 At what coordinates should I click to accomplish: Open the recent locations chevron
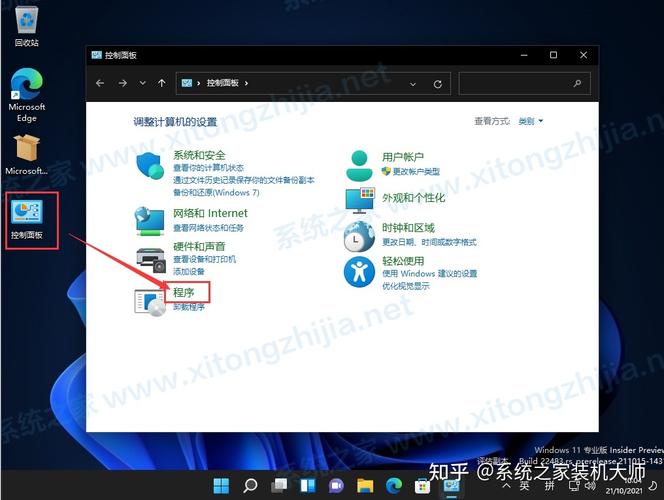[x=143, y=83]
